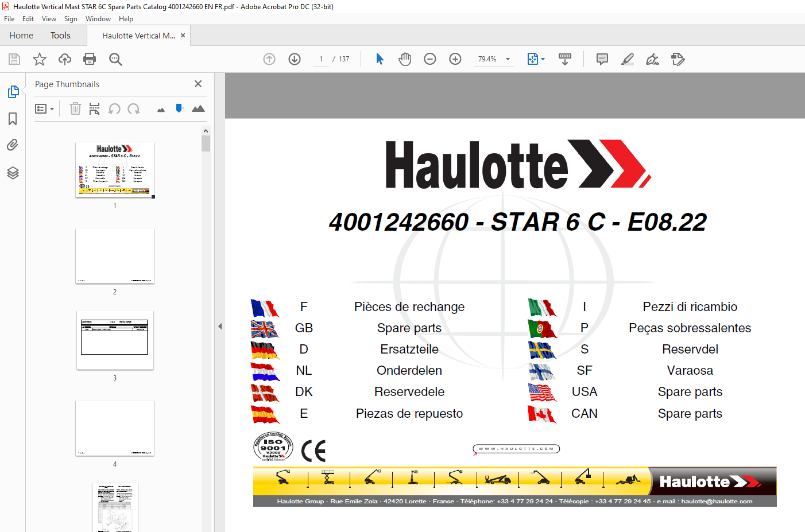805x532 pixels.
Task: Expand the fit page options dropdown arrow
Action: pyautogui.click(x=543, y=59)
